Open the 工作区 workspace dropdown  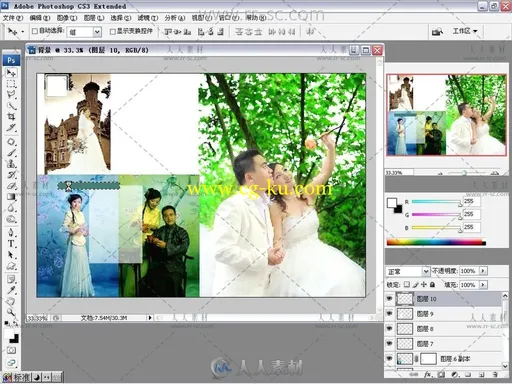click(x=465, y=31)
